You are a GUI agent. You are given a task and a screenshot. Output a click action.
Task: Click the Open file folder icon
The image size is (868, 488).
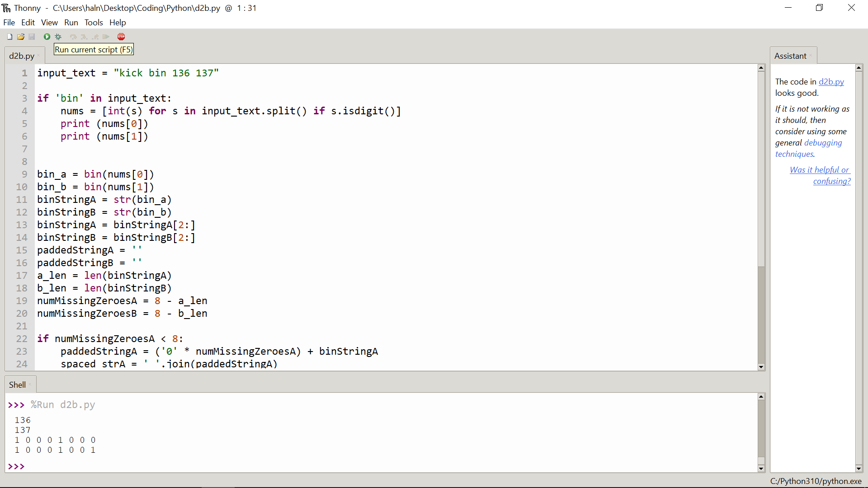pos(21,37)
